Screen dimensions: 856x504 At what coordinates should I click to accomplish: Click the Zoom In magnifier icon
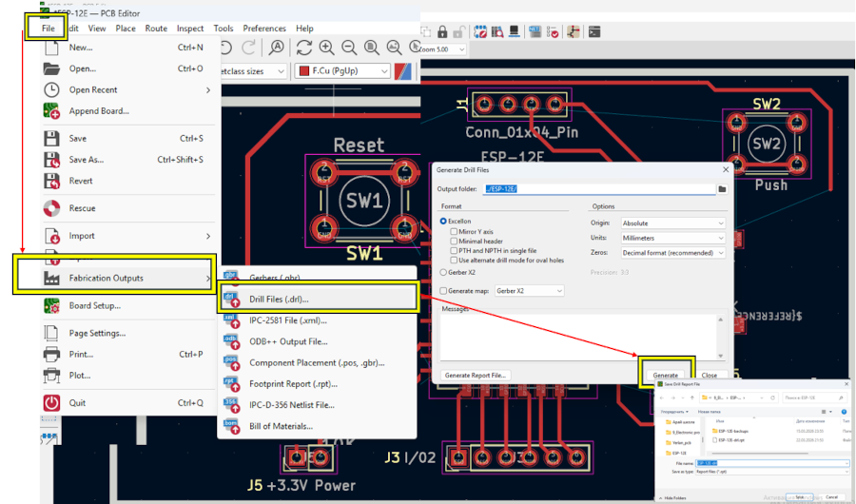326,48
